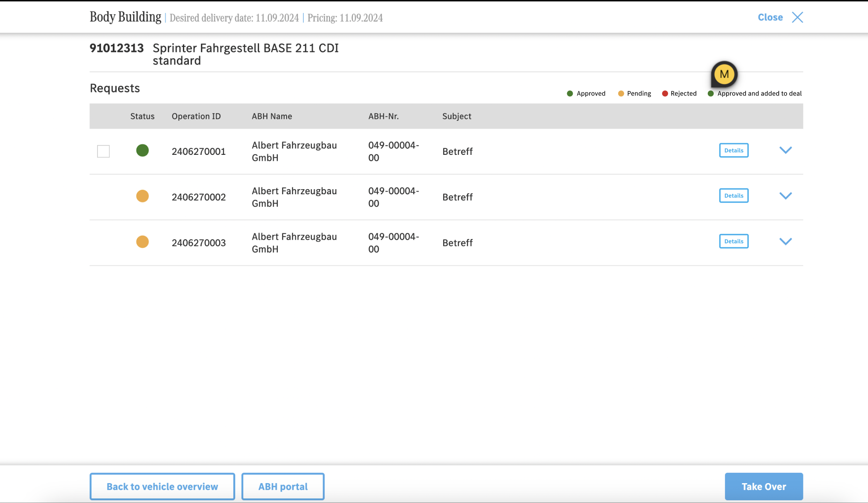Tick checkbox for request 2406270001
The height and width of the screenshot is (503, 868).
tap(103, 151)
